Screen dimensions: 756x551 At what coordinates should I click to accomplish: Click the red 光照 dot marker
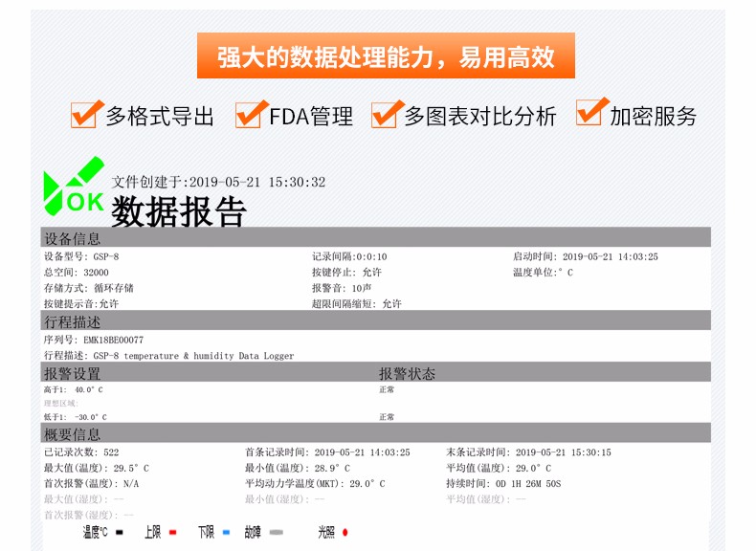tap(345, 532)
